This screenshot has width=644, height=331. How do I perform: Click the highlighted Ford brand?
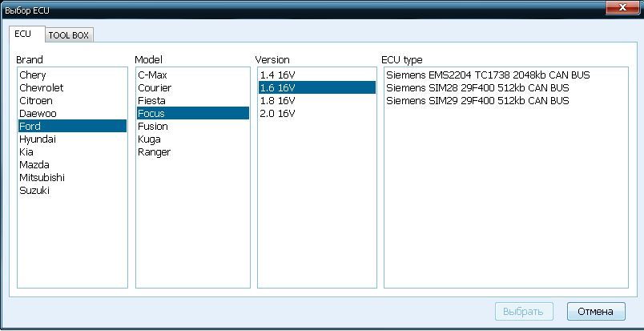[x=72, y=126]
